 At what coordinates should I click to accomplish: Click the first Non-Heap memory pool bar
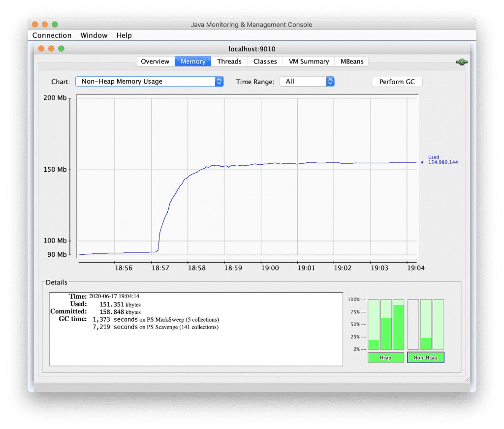coord(413,325)
